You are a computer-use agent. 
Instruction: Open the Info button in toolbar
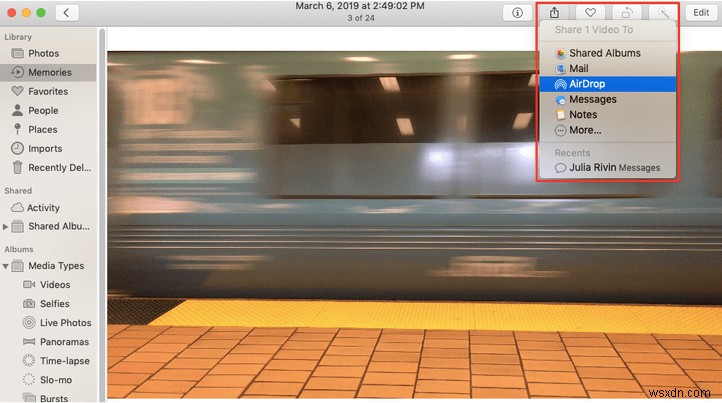click(517, 12)
